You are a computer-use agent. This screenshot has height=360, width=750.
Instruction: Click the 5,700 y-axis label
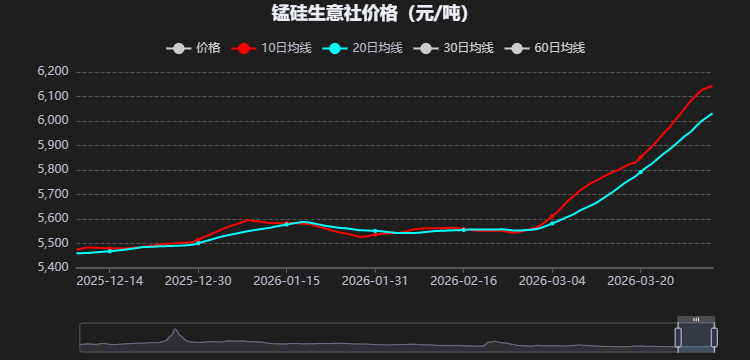click(x=53, y=194)
